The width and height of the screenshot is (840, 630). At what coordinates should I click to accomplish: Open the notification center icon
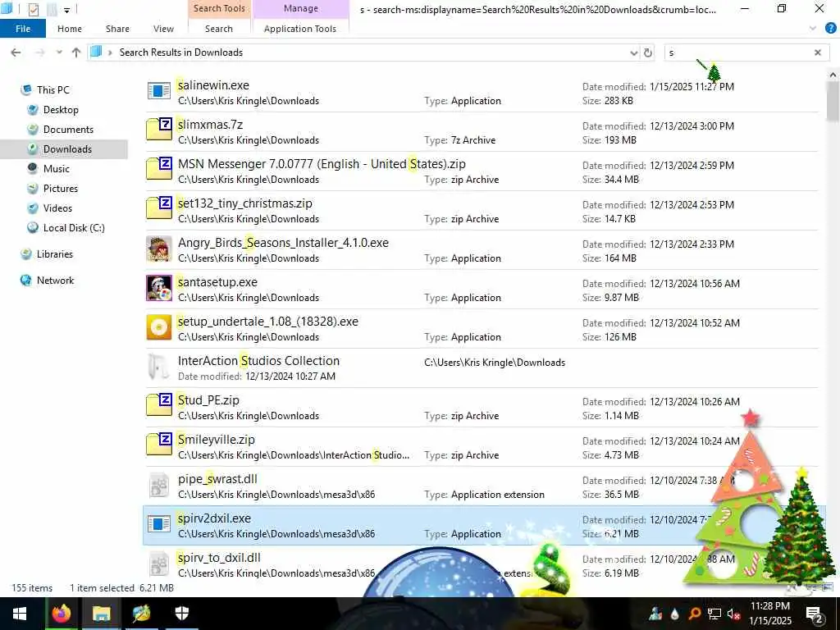point(815,614)
